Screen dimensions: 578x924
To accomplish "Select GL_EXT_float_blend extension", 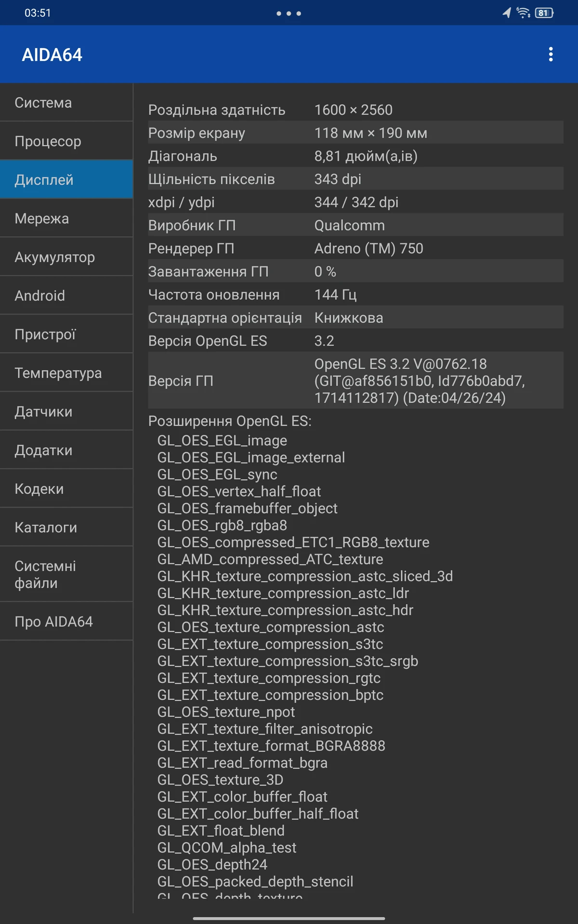I will 221,830.
